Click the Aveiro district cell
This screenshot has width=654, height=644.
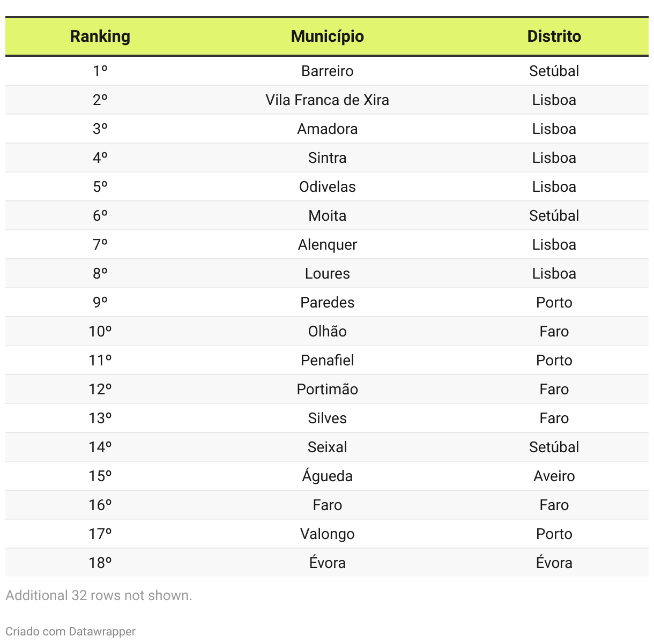pyautogui.click(x=554, y=476)
